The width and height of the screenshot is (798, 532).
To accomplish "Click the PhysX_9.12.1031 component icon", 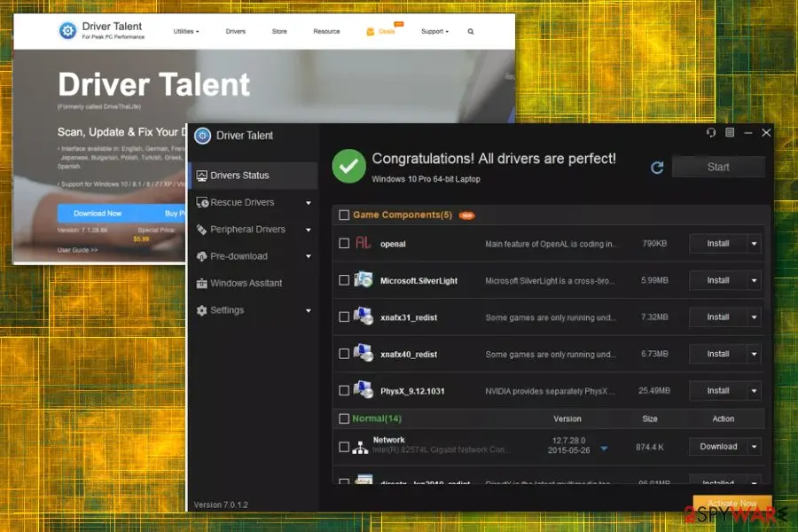I will 364,389.
